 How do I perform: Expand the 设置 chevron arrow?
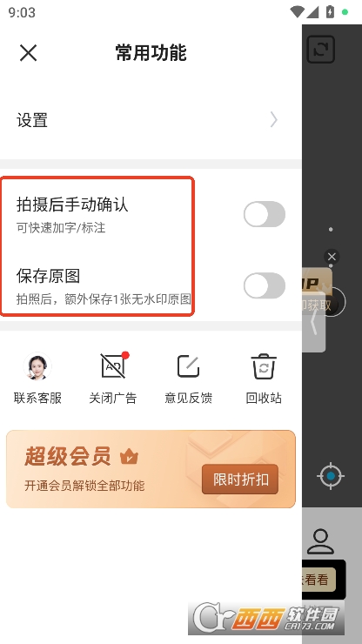273,120
